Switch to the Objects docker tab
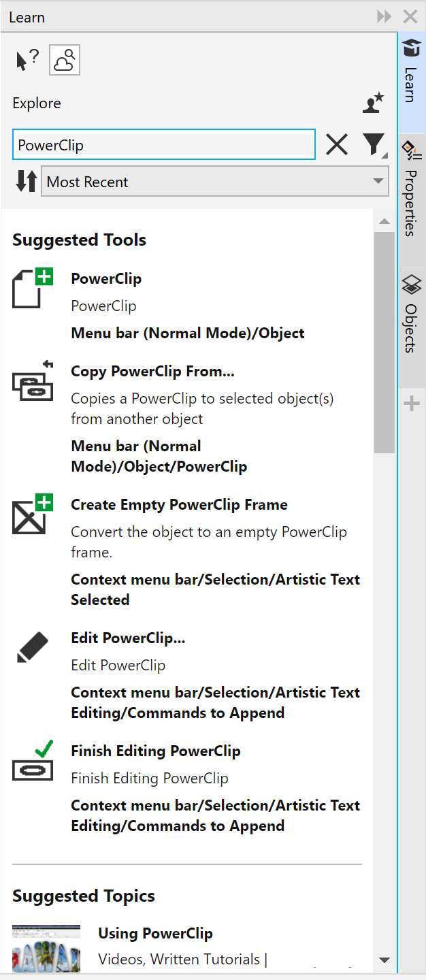426x980 pixels. coord(411,314)
